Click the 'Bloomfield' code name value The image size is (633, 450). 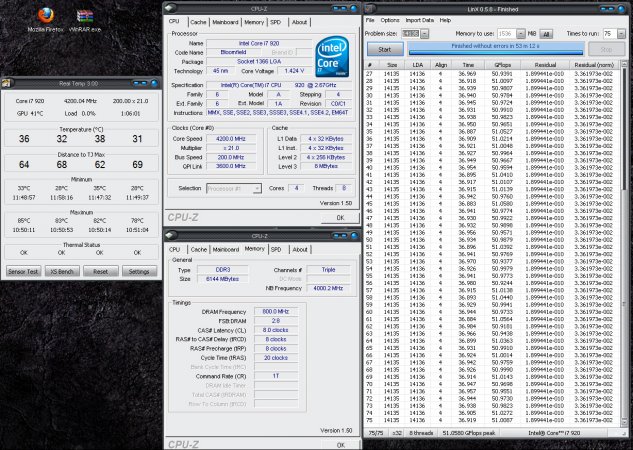(233, 52)
